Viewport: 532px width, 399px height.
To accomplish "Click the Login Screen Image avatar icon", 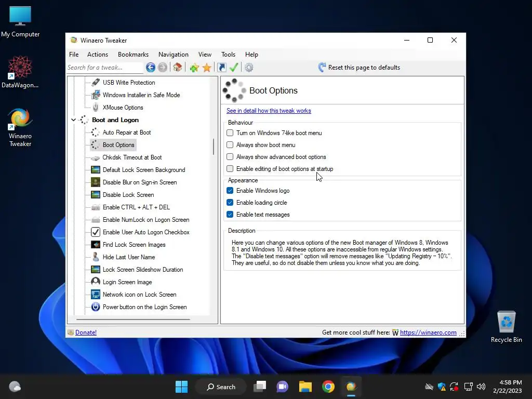I will pos(96,282).
